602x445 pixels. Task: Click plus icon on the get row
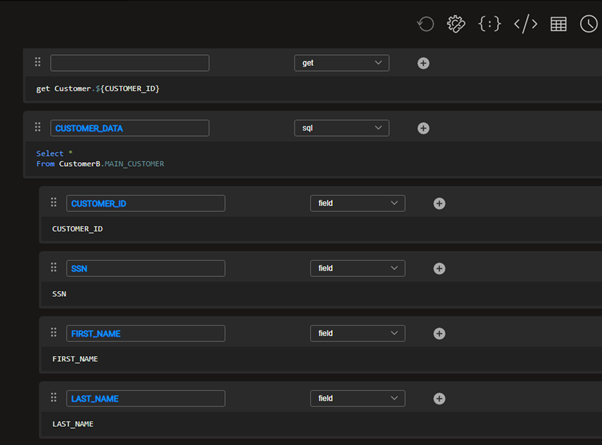(x=423, y=63)
